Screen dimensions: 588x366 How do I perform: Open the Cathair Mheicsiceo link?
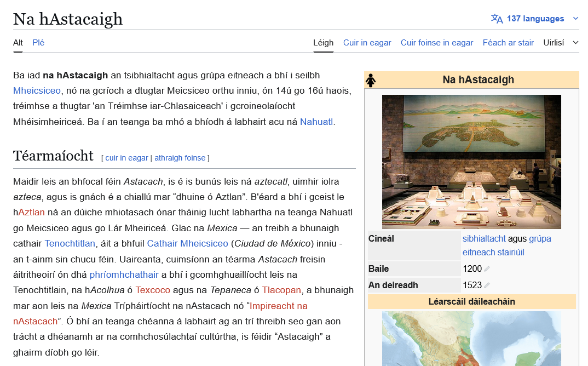[187, 243]
